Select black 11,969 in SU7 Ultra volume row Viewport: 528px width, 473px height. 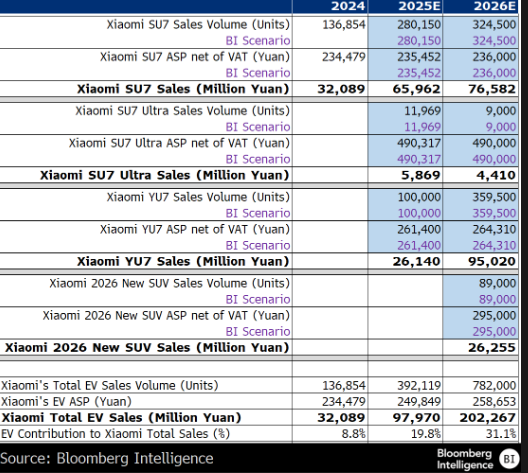click(x=422, y=111)
